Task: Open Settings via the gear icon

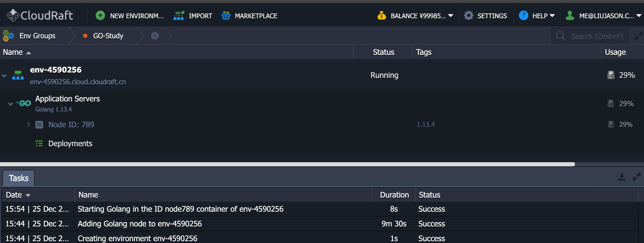Action: pyautogui.click(x=468, y=16)
